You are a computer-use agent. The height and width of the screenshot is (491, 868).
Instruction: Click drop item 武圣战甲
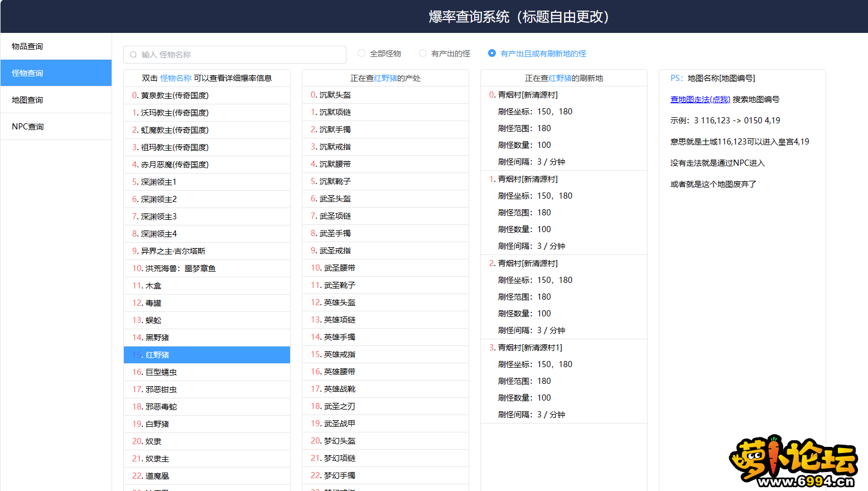click(385, 423)
